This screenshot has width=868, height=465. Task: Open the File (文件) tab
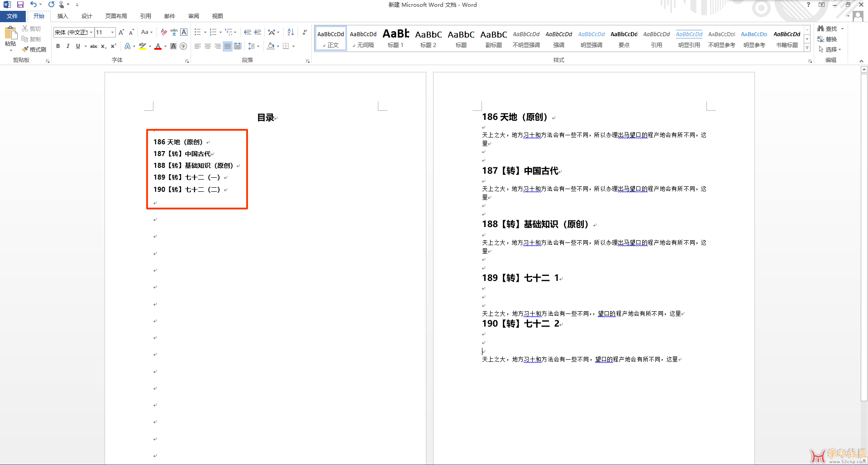coord(12,16)
